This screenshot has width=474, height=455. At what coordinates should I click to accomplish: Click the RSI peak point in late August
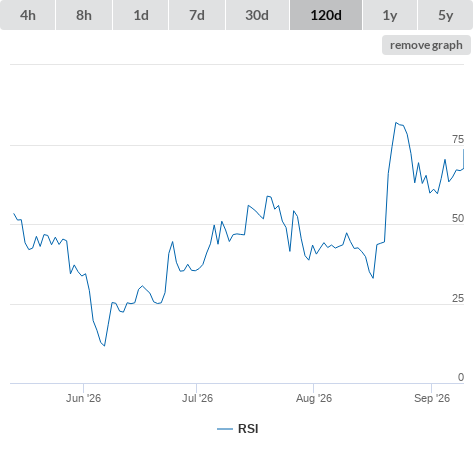[x=396, y=123]
